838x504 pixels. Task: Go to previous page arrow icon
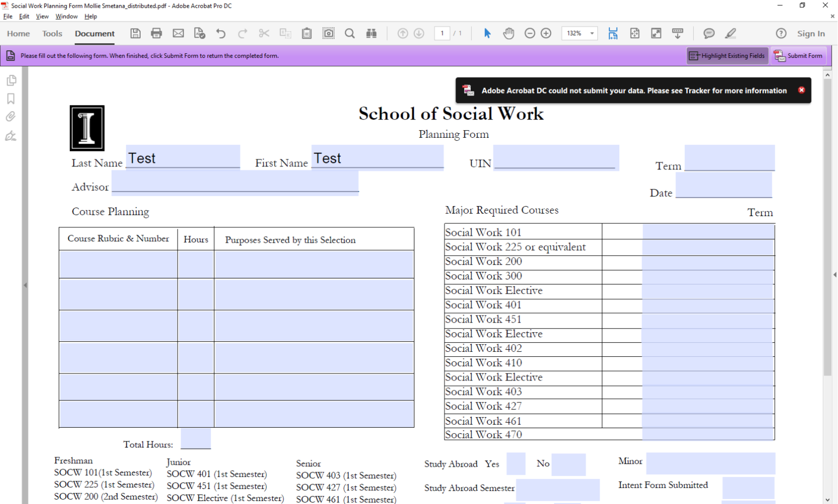coord(403,34)
